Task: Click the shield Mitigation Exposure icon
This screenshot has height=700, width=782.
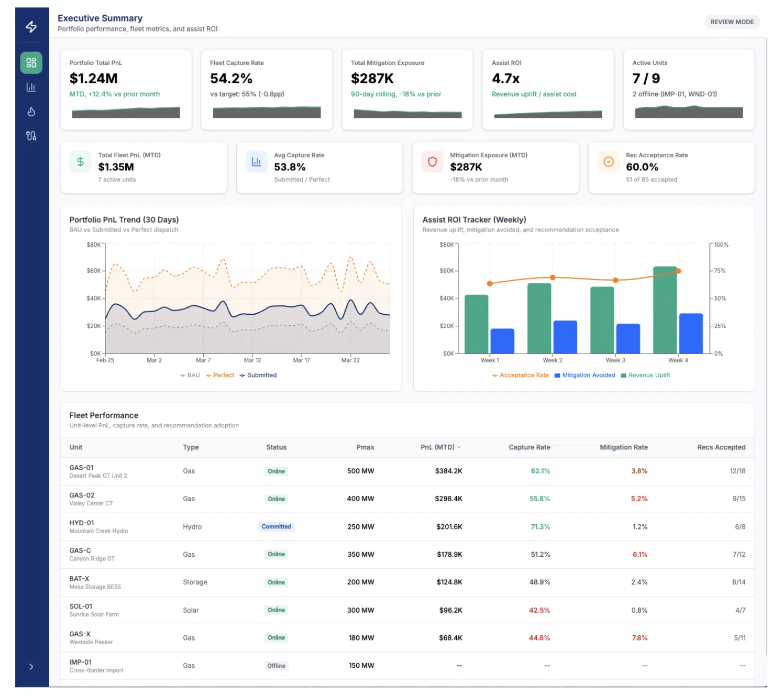Action: 432,162
